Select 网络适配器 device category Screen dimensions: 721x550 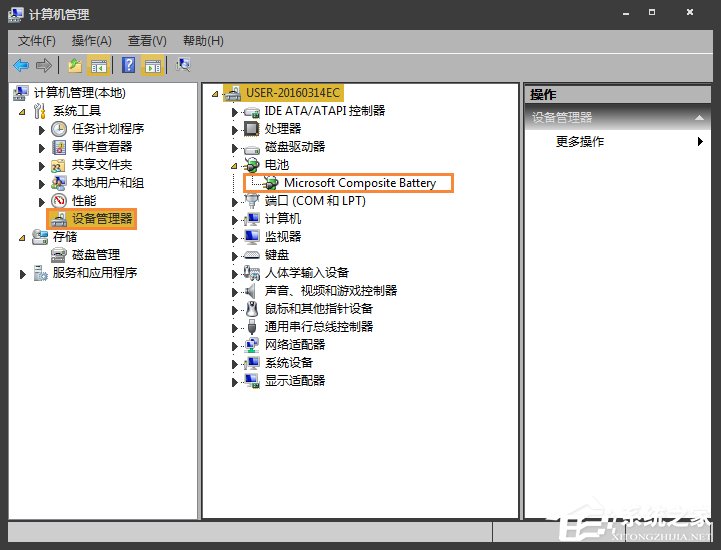click(x=295, y=344)
